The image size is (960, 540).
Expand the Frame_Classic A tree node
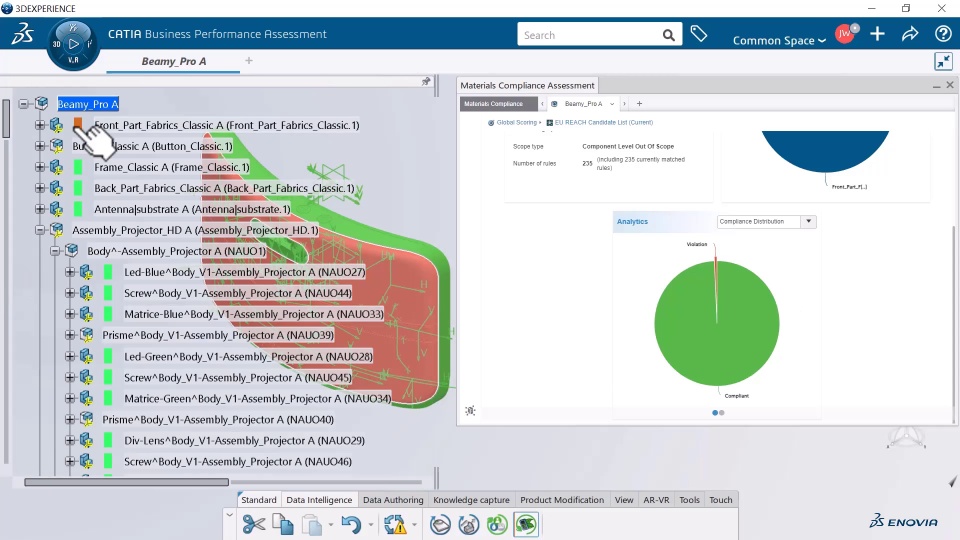pyautogui.click(x=40, y=167)
